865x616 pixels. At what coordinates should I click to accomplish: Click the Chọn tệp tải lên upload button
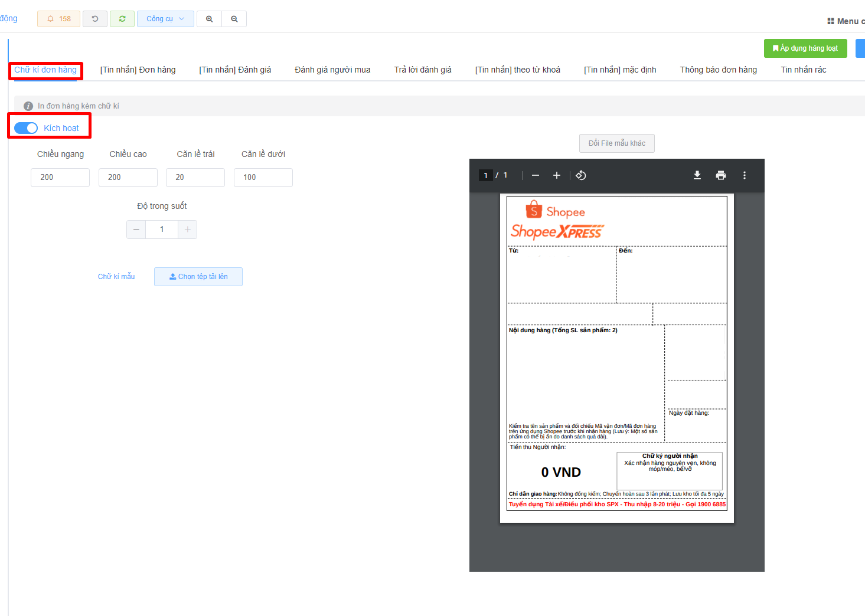[198, 277]
